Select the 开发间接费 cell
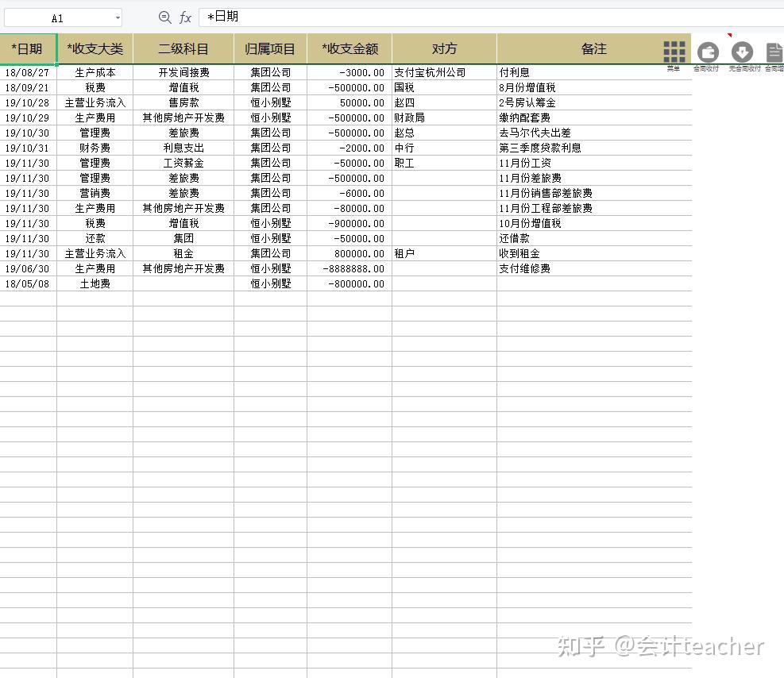The height and width of the screenshot is (678, 784). (183, 72)
